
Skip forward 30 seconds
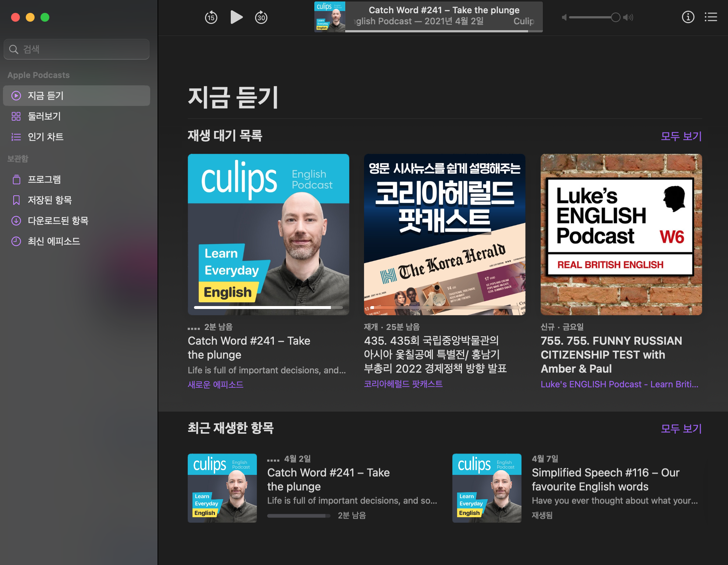261,17
